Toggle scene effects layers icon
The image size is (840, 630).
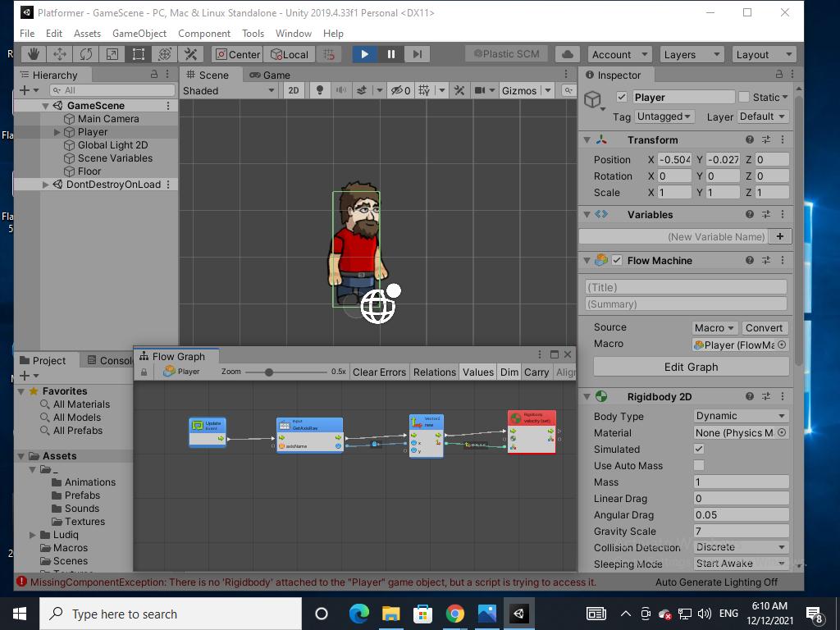click(x=362, y=90)
